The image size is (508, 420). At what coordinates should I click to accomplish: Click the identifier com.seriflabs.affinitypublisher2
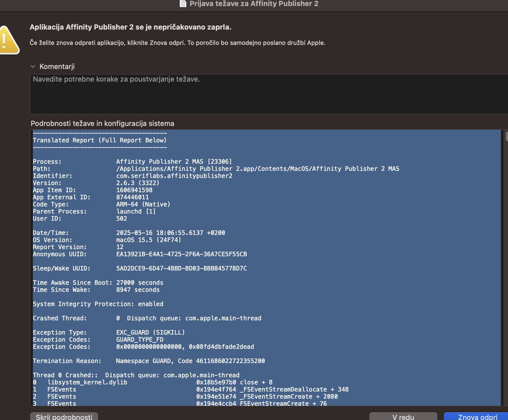(x=174, y=176)
